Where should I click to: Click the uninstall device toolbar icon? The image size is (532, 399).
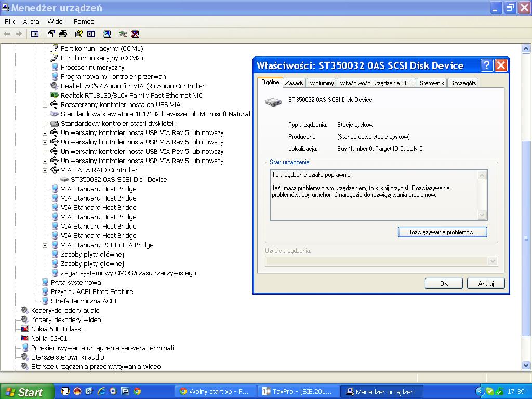(x=135, y=34)
